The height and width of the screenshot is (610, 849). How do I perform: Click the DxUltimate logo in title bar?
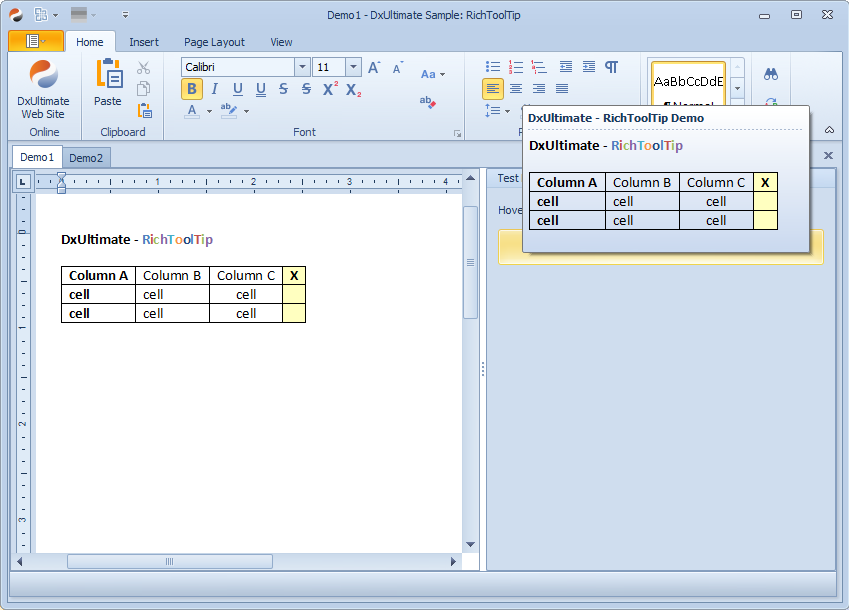(x=16, y=15)
